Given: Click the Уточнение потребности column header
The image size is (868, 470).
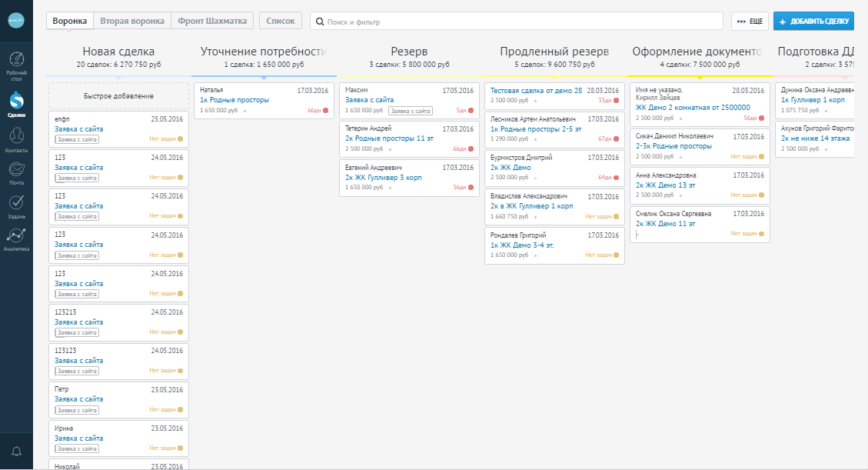Looking at the screenshot, I should (264, 52).
